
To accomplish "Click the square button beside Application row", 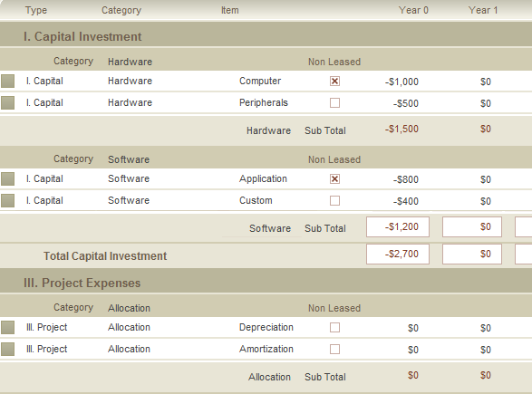I will [7, 179].
